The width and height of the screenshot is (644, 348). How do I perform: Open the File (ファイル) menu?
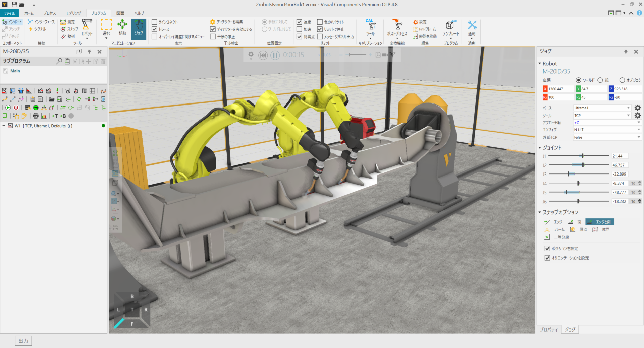[x=9, y=13]
